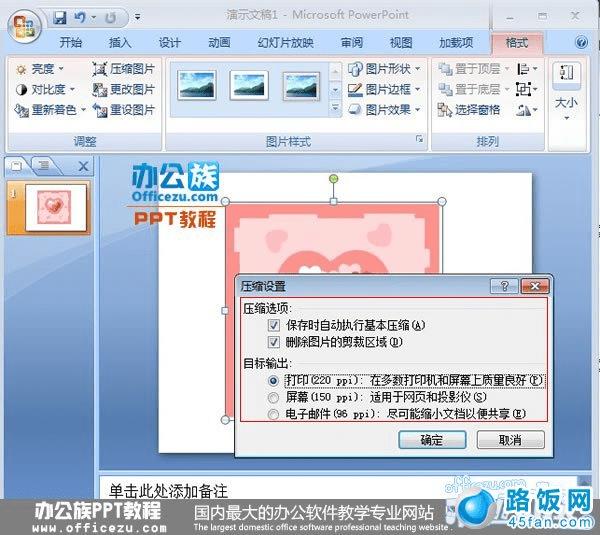The width and height of the screenshot is (600, 535).
Task: Open the align objects dropdown icon
Action: tap(527, 69)
